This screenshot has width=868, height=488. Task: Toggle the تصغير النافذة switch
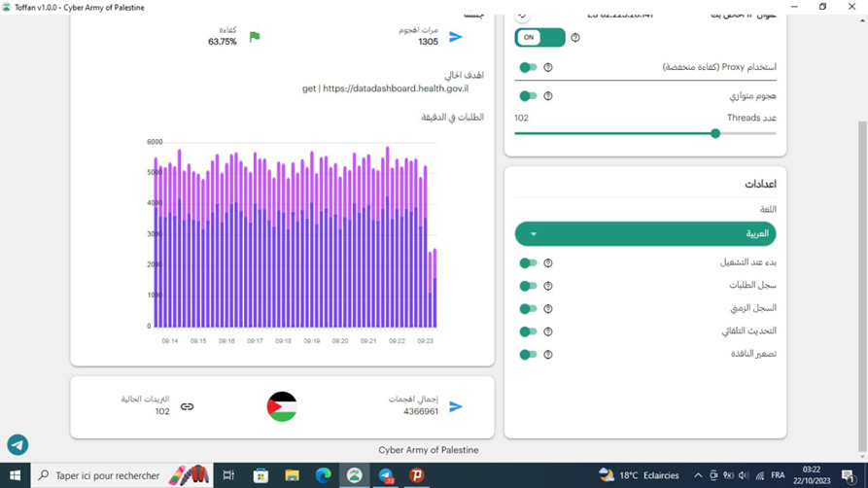pyautogui.click(x=528, y=355)
